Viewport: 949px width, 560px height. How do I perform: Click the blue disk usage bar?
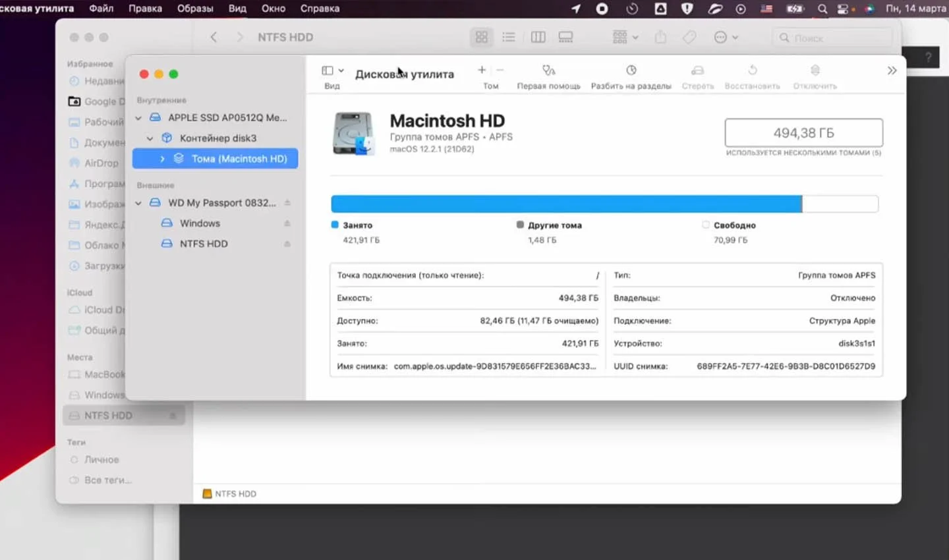point(566,204)
